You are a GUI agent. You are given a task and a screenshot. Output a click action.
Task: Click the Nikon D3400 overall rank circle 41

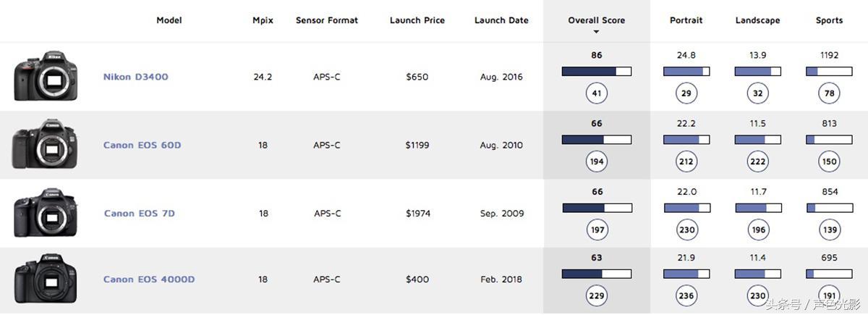pyautogui.click(x=597, y=93)
